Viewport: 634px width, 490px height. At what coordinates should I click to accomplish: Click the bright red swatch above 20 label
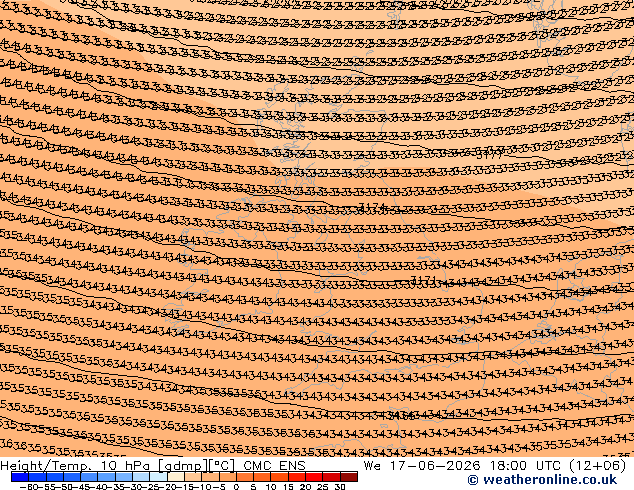(315, 477)
